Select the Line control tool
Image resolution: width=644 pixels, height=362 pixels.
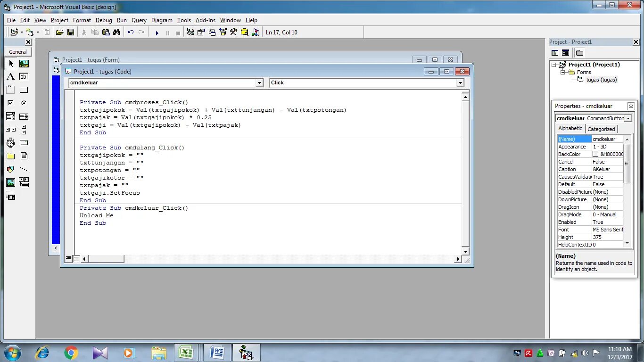tap(24, 169)
